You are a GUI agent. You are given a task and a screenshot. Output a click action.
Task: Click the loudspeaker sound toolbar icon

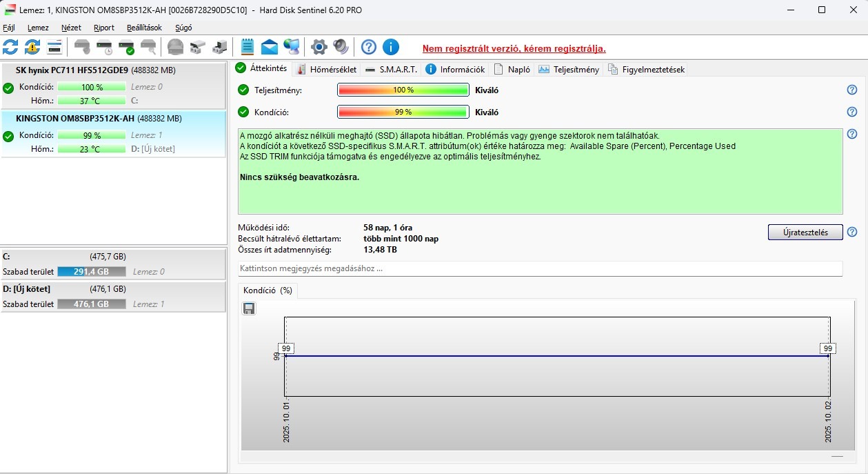click(341, 47)
